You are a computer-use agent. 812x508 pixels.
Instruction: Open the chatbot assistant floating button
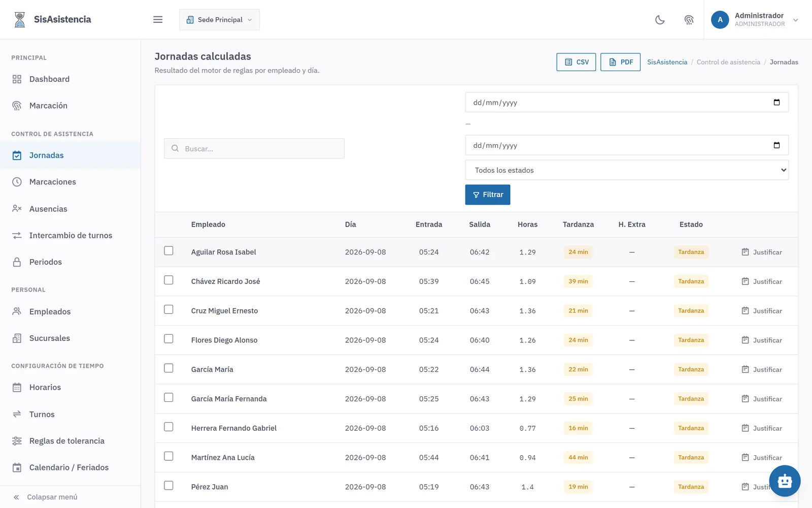(785, 481)
